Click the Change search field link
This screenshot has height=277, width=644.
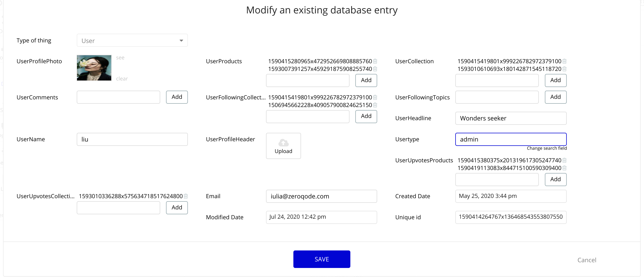pos(546,148)
